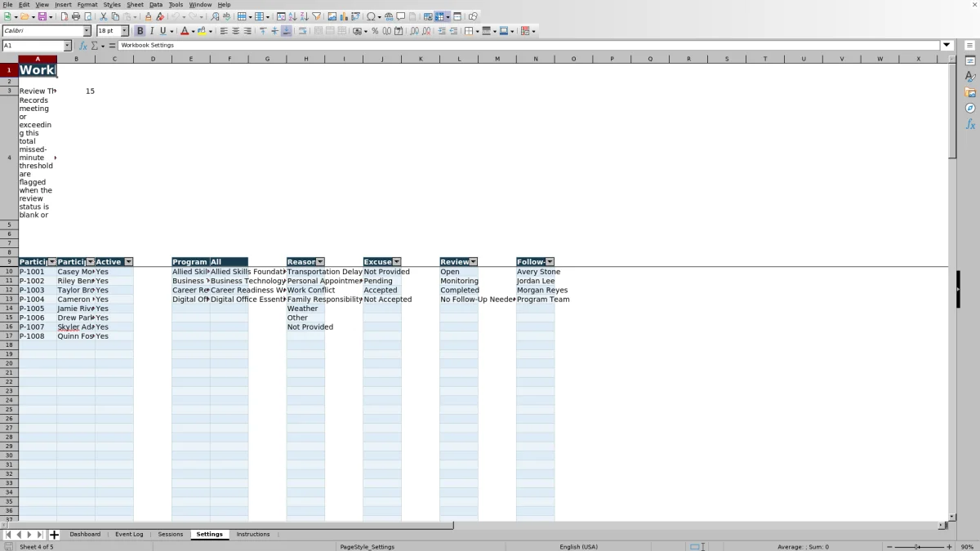
Task: Activate Clone Formatting paintbrush icon
Action: (x=148, y=16)
